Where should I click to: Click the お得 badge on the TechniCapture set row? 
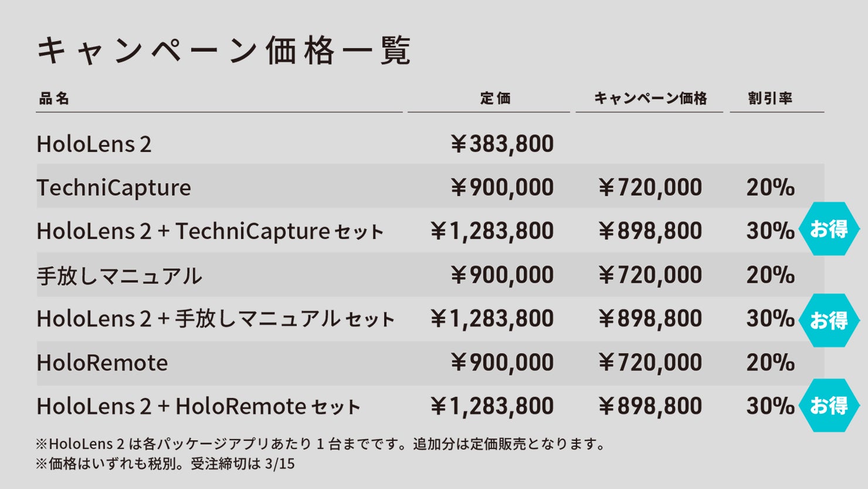pos(829,229)
